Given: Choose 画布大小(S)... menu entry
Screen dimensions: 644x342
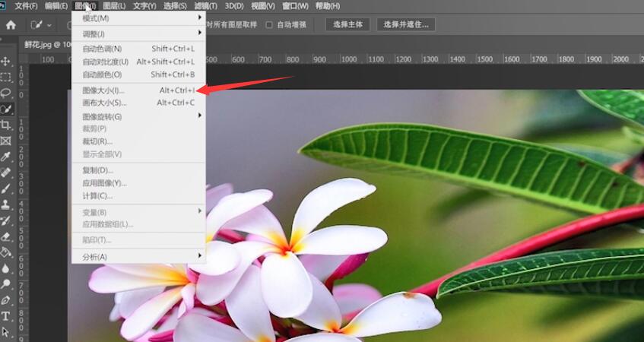Looking at the screenshot, I should [x=139, y=103].
